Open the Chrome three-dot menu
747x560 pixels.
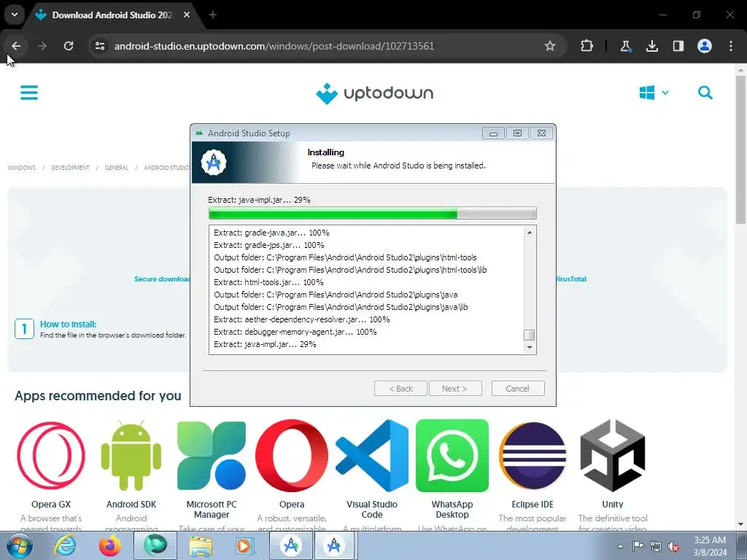coord(731,46)
